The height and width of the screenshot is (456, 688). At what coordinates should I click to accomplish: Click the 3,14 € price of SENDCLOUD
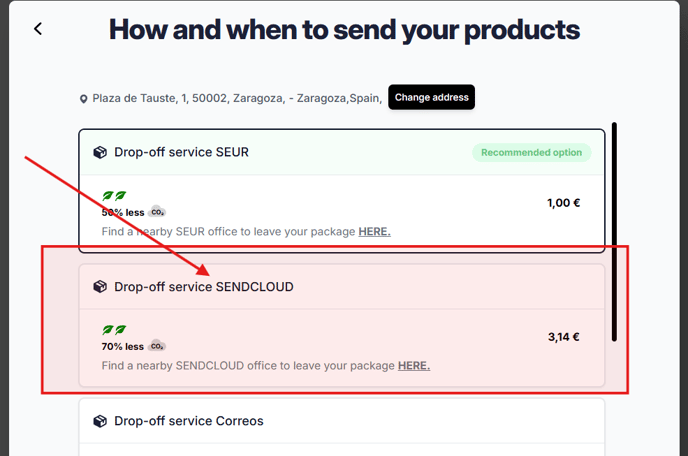(x=563, y=337)
